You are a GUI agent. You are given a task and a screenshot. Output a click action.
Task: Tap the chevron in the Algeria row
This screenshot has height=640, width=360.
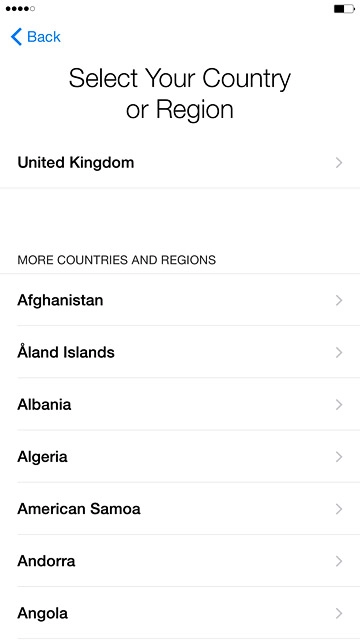coord(339,457)
